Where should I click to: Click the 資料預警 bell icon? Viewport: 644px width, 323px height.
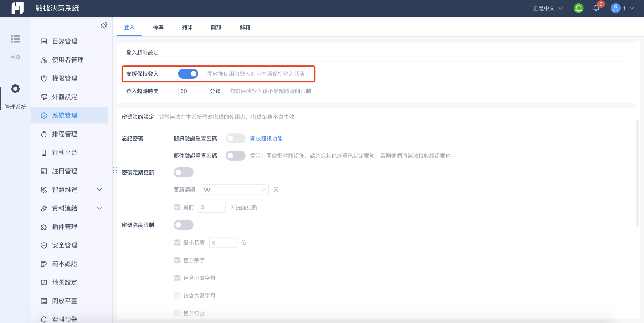point(44,319)
